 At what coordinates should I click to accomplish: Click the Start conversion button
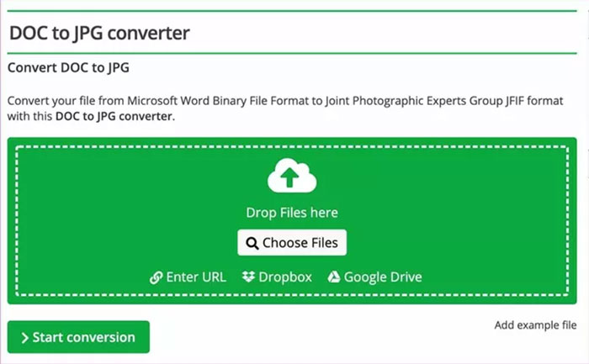click(78, 337)
